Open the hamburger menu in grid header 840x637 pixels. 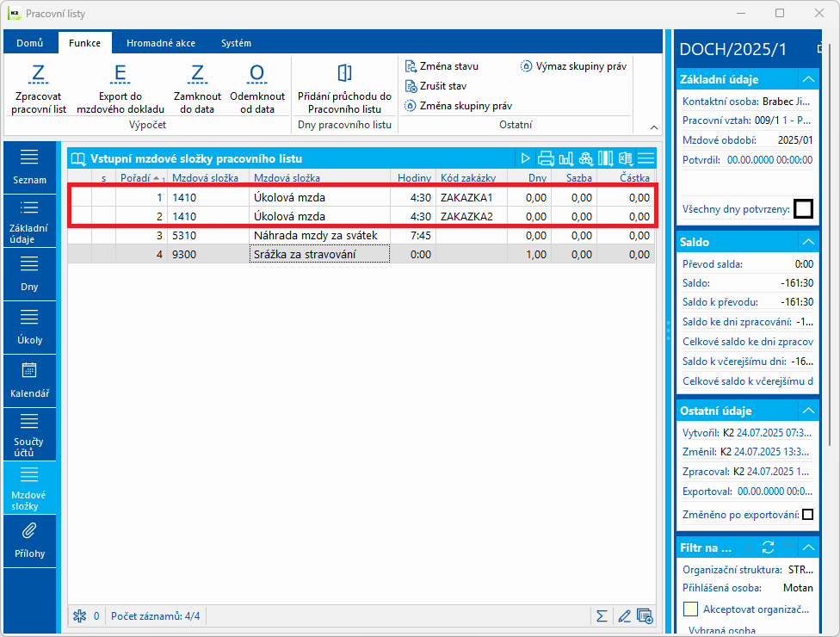(x=646, y=158)
